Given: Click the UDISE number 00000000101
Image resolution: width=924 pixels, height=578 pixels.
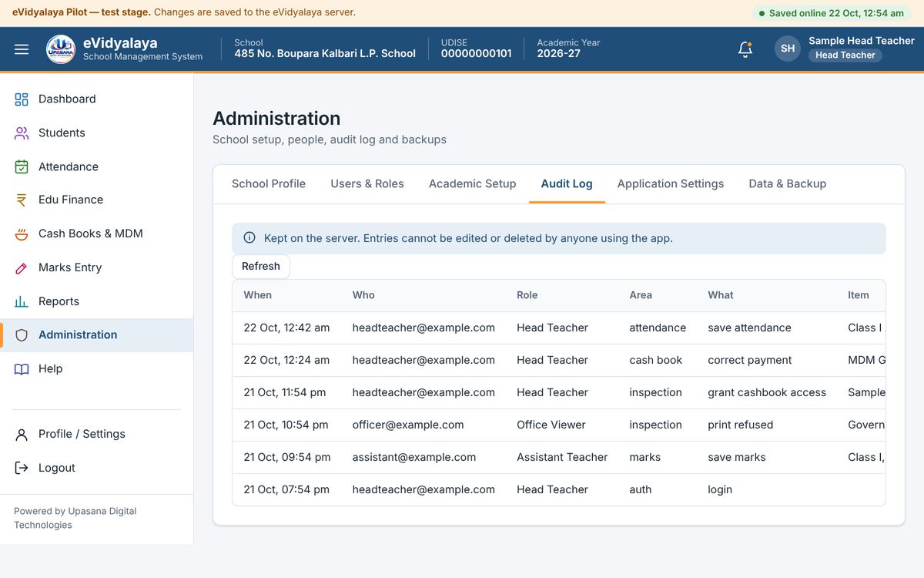Looking at the screenshot, I should point(477,54).
